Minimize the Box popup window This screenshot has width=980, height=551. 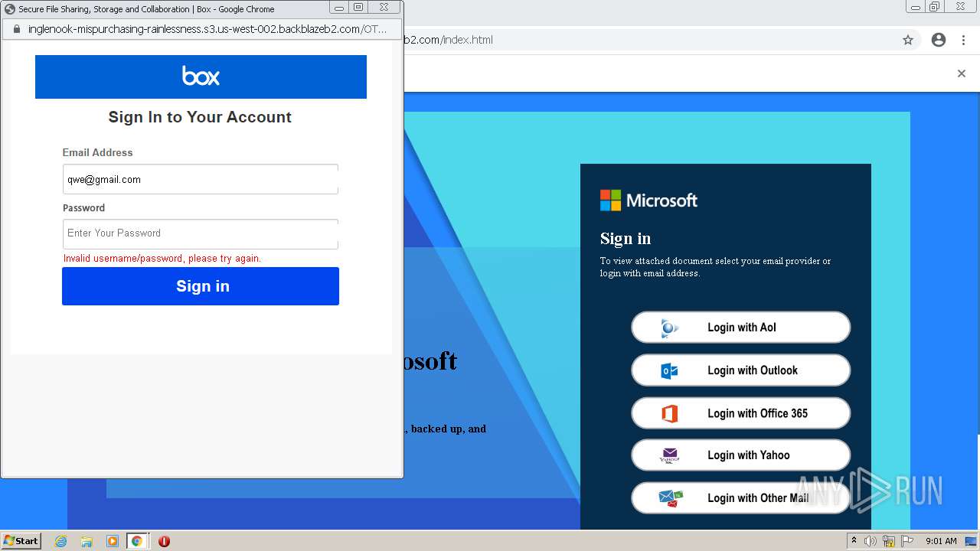point(339,8)
